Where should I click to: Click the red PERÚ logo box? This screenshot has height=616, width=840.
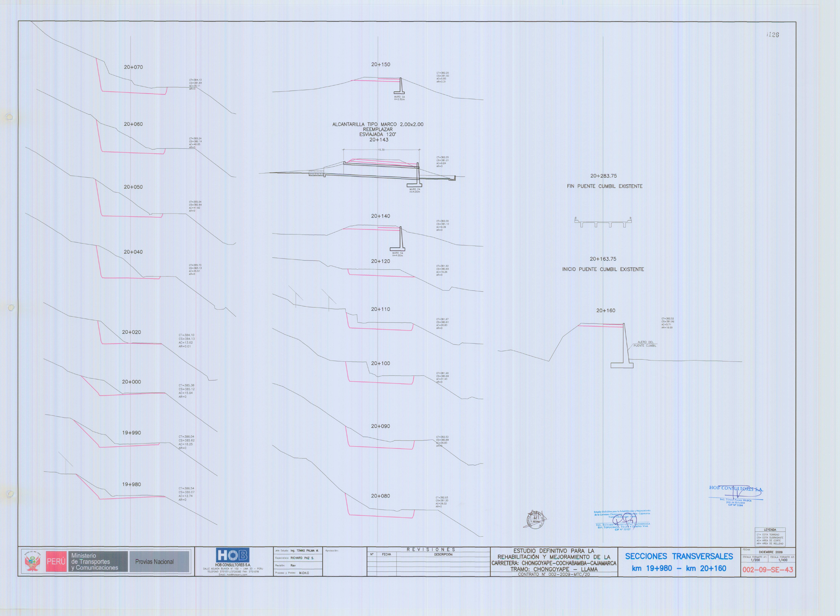coord(56,562)
